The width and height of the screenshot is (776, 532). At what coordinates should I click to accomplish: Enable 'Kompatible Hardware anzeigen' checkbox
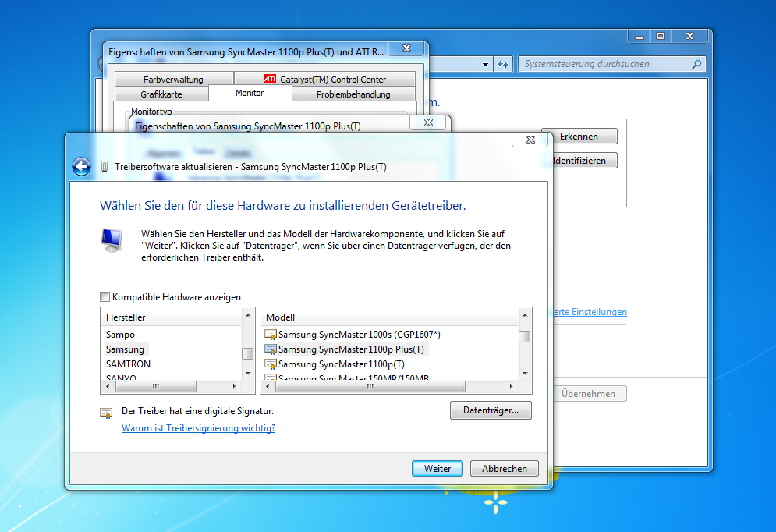(x=105, y=297)
